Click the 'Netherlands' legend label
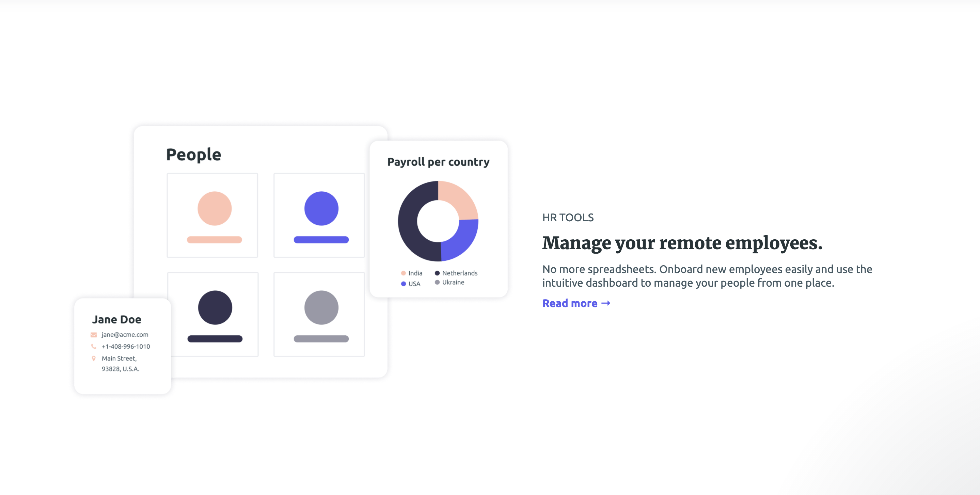Image resolution: width=980 pixels, height=495 pixels. [460, 273]
